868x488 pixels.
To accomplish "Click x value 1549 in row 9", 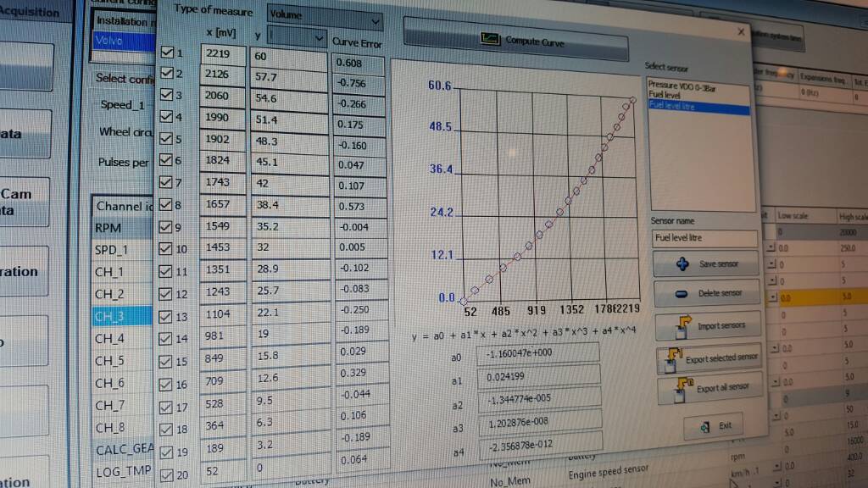I will point(223,226).
